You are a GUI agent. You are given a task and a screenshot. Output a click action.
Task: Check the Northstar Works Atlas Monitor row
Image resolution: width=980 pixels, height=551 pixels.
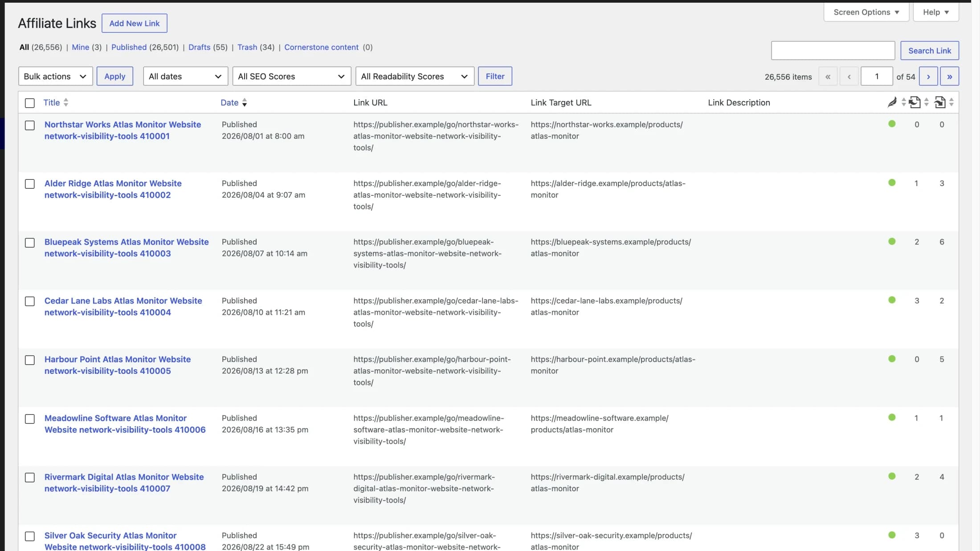[30, 126]
